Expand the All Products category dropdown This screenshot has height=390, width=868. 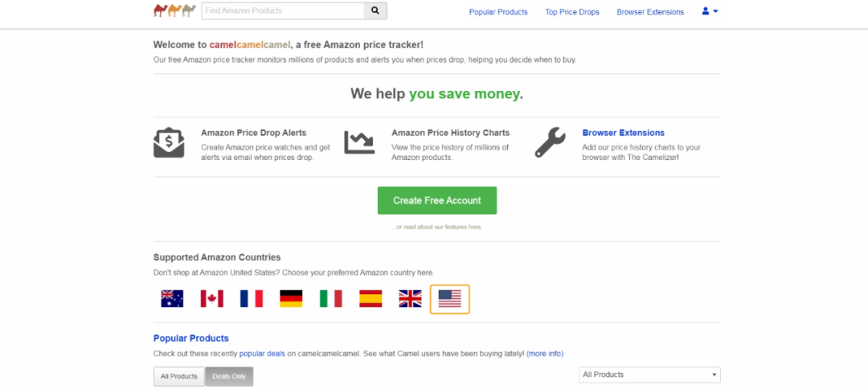coord(649,375)
